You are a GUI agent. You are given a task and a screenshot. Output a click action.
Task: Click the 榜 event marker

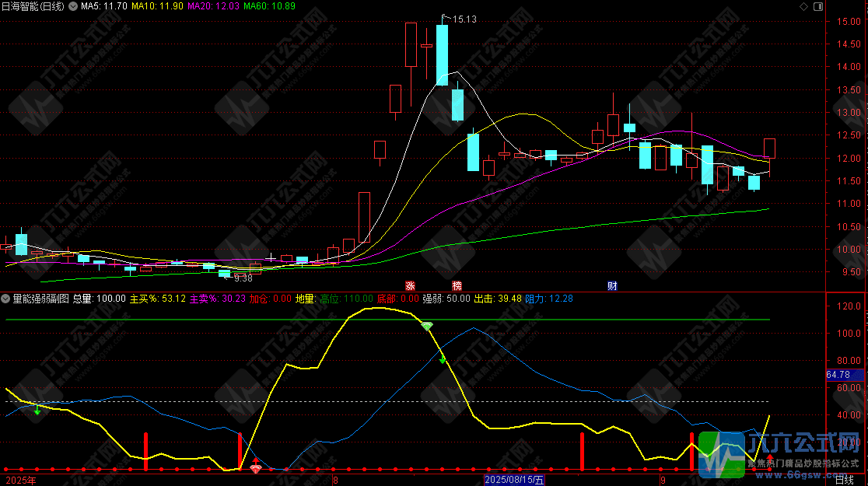pos(457,285)
